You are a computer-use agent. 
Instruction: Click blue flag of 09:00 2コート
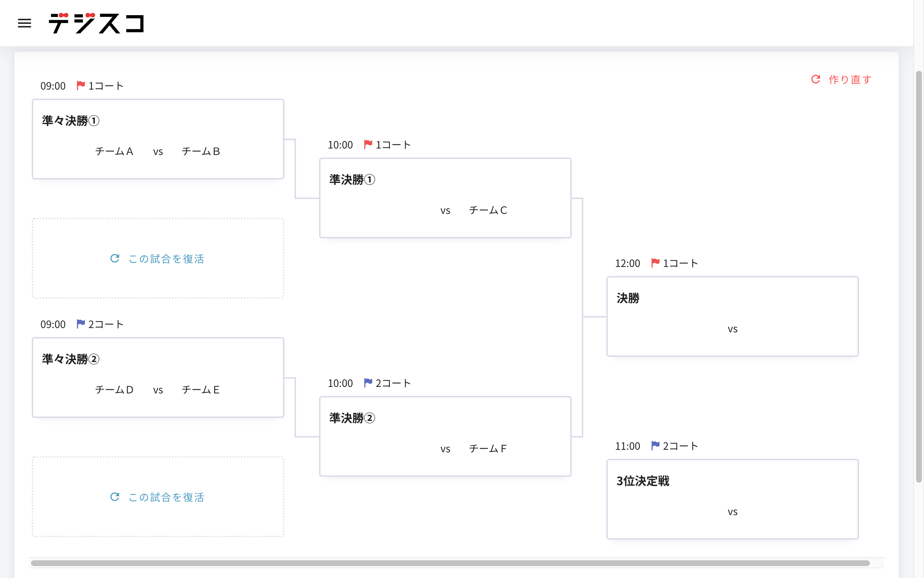pos(80,324)
